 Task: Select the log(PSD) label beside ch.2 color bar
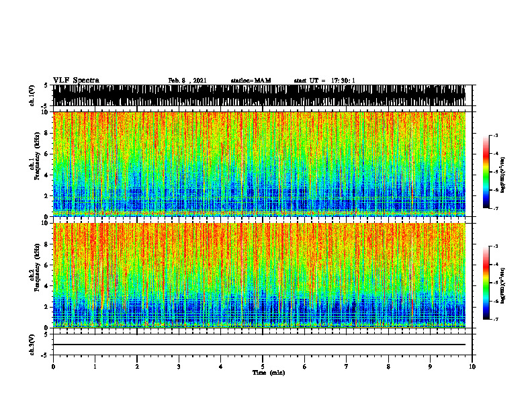(503, 285)
